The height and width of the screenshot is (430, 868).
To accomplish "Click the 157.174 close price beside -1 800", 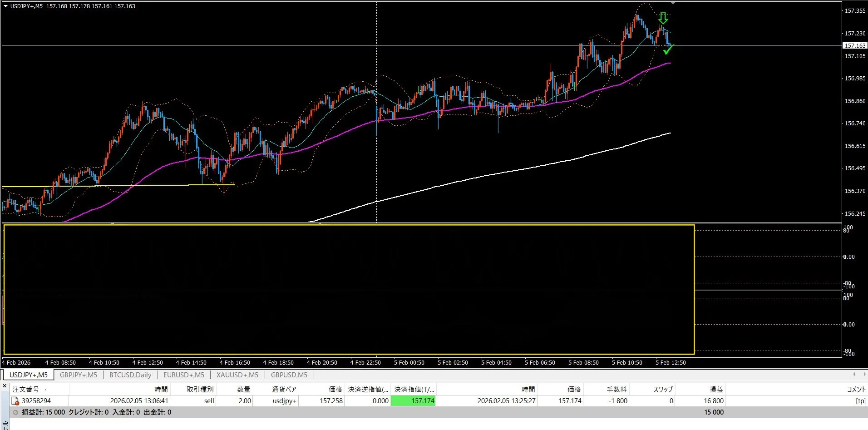I will pos(570,401).
